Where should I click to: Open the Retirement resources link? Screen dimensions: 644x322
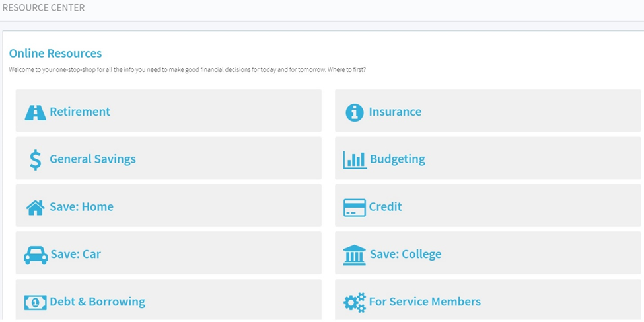coord(80,112)
